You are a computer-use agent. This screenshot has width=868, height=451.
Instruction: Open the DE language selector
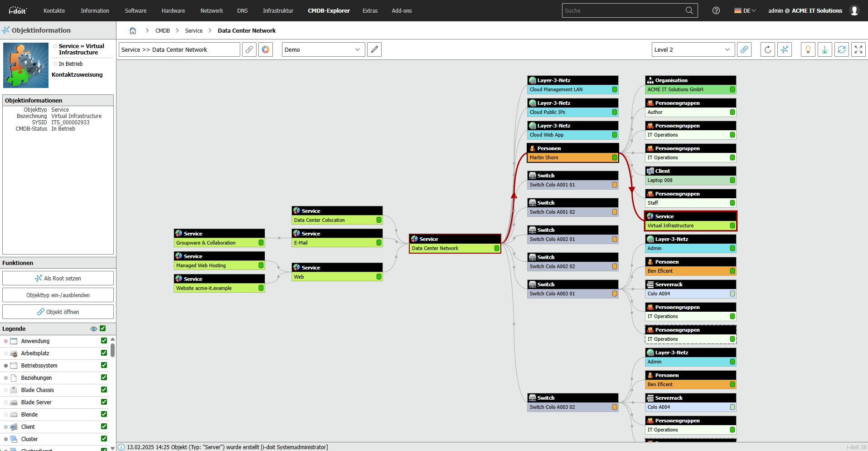tap(745, 10)
